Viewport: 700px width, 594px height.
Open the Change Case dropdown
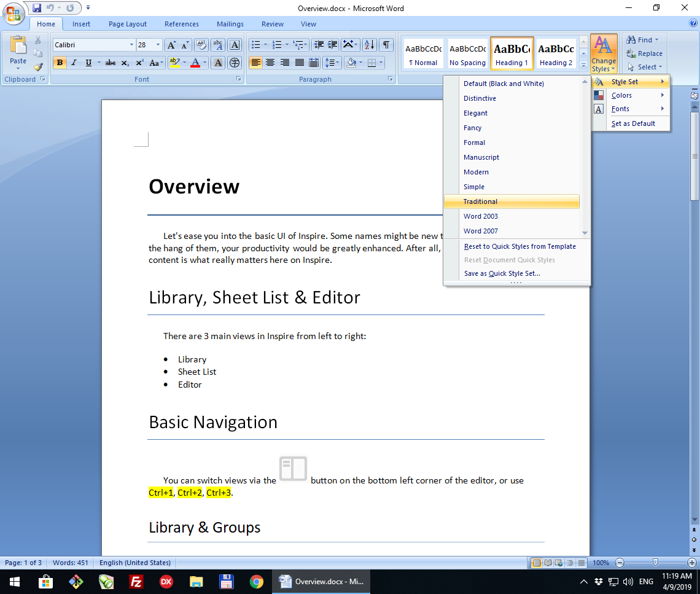click(x=156, y=63)
